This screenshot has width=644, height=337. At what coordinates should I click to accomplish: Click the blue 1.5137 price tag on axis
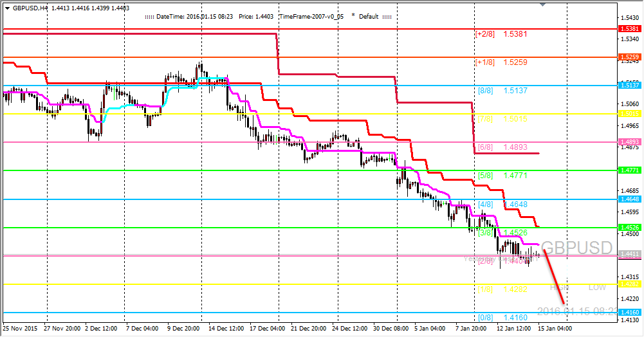click(x=630, y=86)
